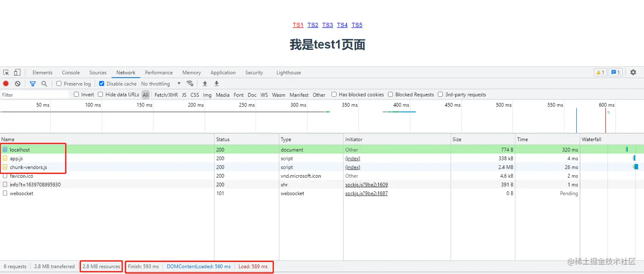Filter requests by Doc type

pos(252,95)
